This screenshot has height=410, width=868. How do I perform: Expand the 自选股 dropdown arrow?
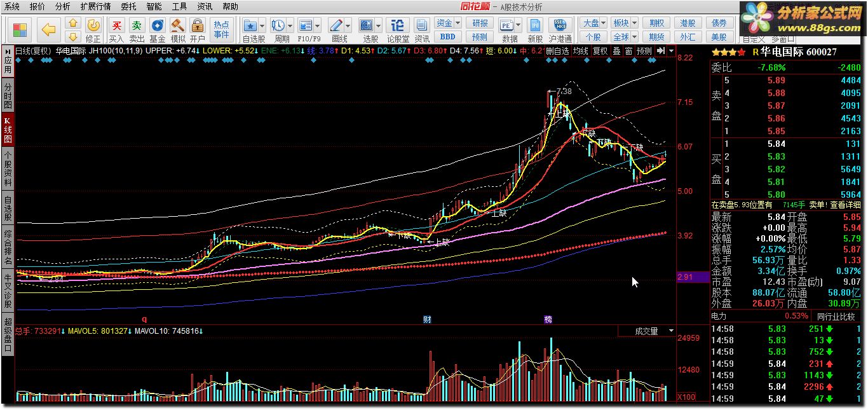262,25
